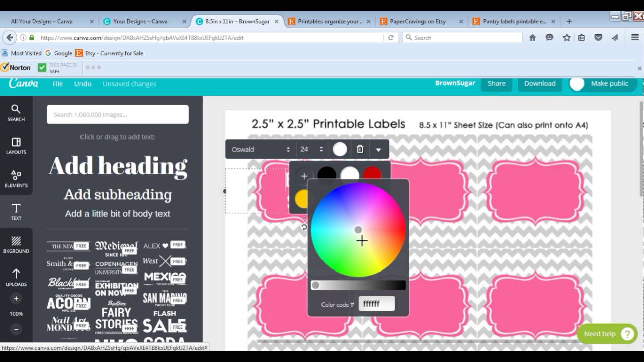Zoom out with the minus button
This screenshot has height=362, width=644.
[x=16, y=329]
